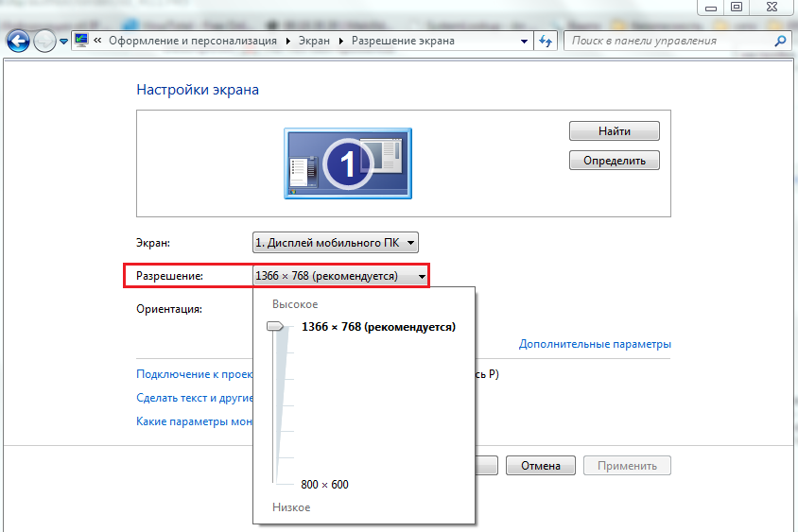798x532 pixels.
Task: Click the resolution slider thumb handle
Action: [x=275, y=327]
